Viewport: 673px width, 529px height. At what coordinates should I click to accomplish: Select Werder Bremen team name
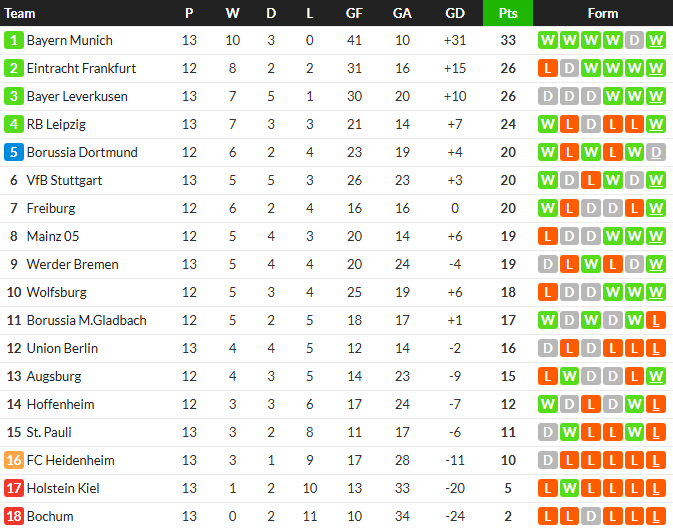click(72, 265)
